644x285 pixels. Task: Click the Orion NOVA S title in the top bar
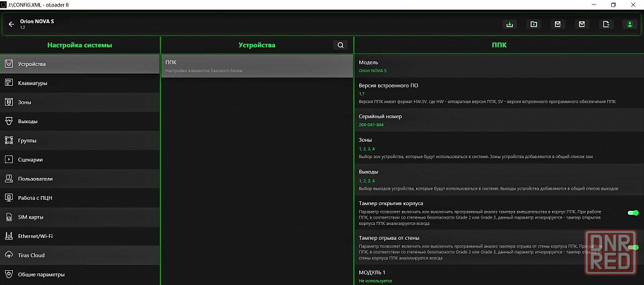tap(37, 21)
